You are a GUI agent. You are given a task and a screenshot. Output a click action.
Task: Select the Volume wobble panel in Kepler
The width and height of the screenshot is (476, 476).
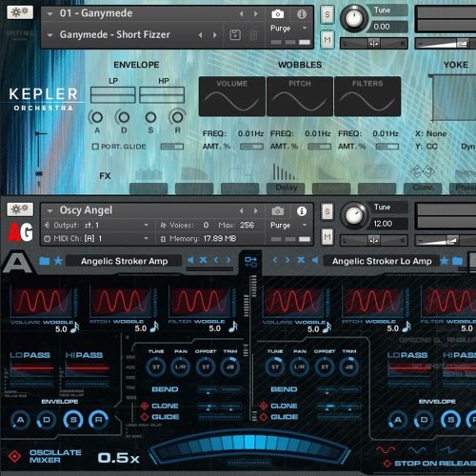pos(232,96)
